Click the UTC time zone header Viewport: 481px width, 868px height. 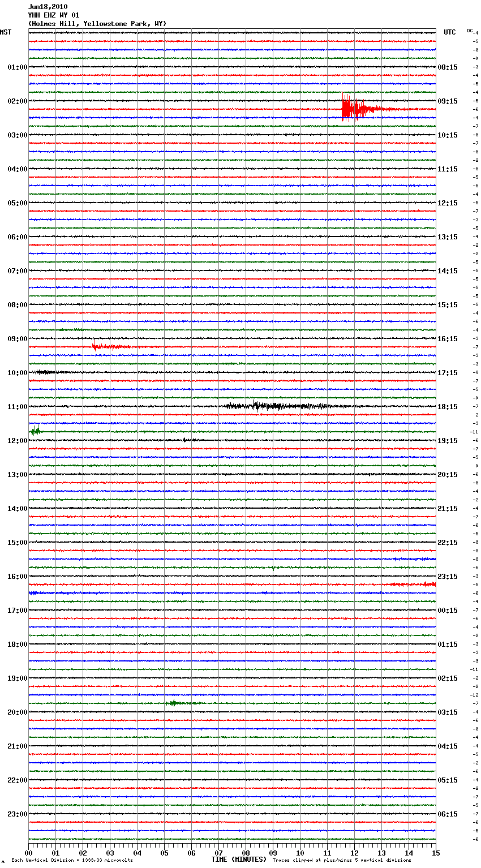click(450, 32)
